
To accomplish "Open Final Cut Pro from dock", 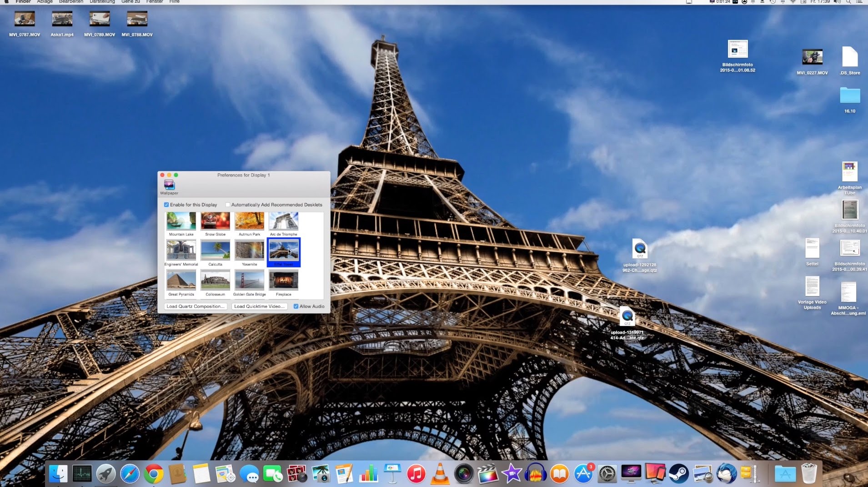I will [487, 474].
